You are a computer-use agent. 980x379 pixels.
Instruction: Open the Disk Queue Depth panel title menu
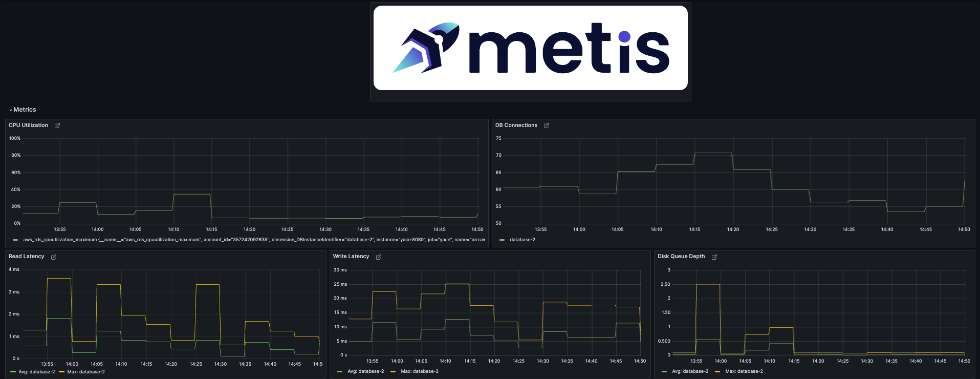681,256
